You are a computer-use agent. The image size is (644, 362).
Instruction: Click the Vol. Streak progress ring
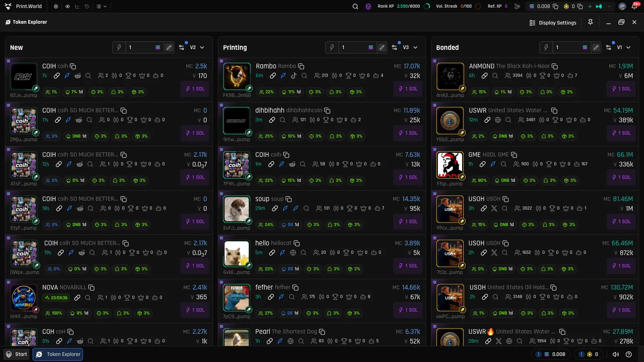(478, 6)
